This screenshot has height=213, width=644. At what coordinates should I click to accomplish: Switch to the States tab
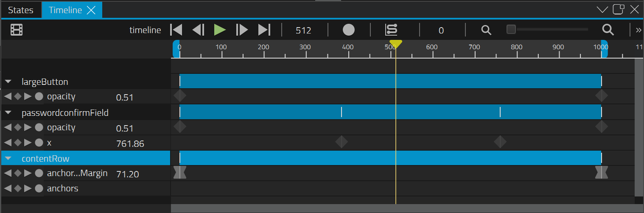pos(21,10)
